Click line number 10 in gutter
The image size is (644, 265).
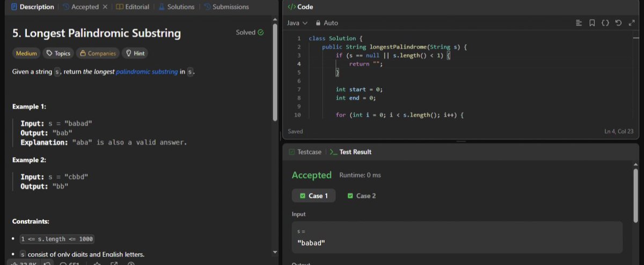[298, 115]
